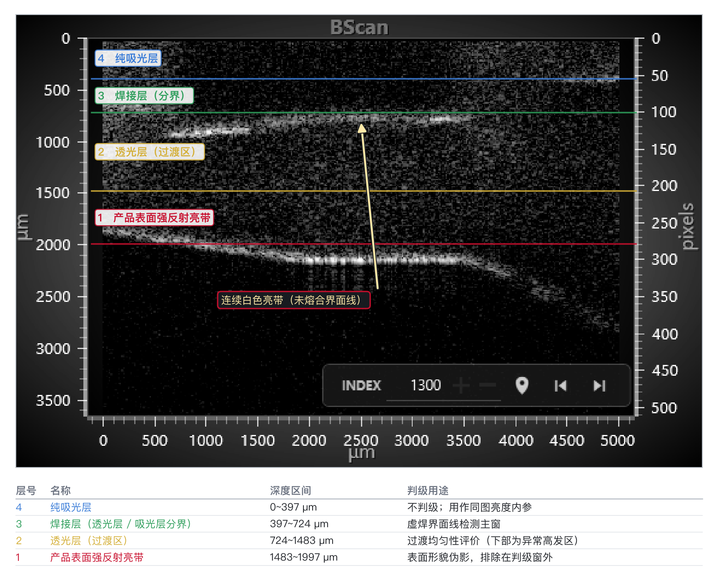The height and width of the screenshot is (588, 719).
Task: Click layer number 1 in the table's 层号 column
Action: [x=18, y=557]
